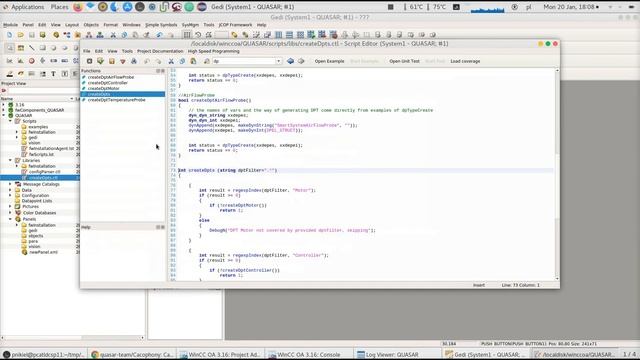Image resolution: width=640 pixels, height=360 pixels.
Task: Open the File menu in Script Editor
Action: click(87, 51)
